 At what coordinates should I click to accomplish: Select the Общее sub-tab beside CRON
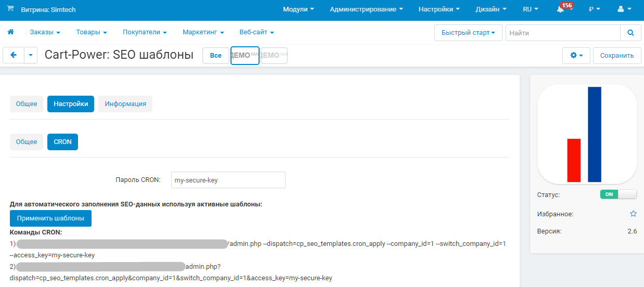(x=27, y=142)
